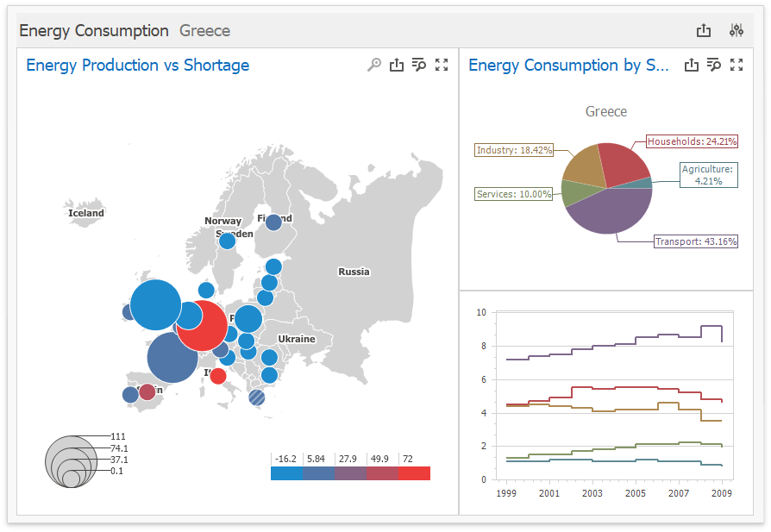
Task: Click the 'Russia' map label
Action: click(354, 272)
